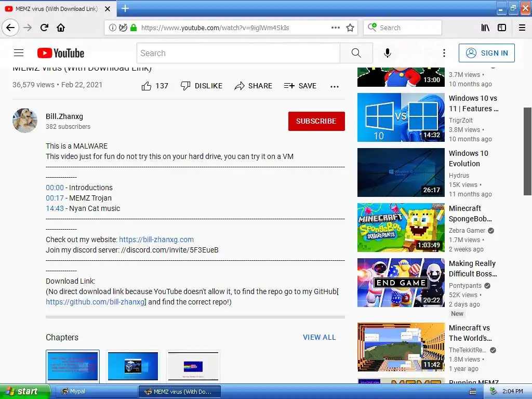Image resolution: width=532 pixels, height=399 pixels.
Task: Open the Minecraft SpongeBob video thumbnail
Action: pyautogui.click(x=401, y=228)
